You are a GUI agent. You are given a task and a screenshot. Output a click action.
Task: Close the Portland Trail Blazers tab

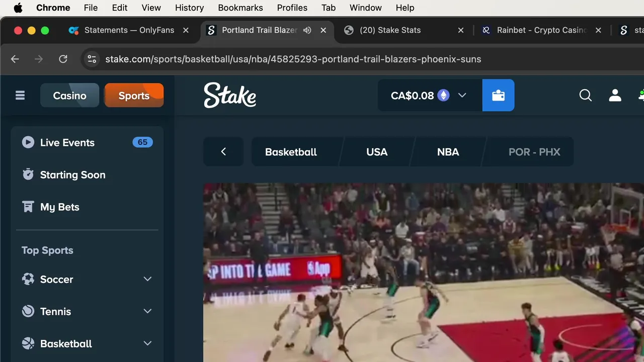click(324, 30)
